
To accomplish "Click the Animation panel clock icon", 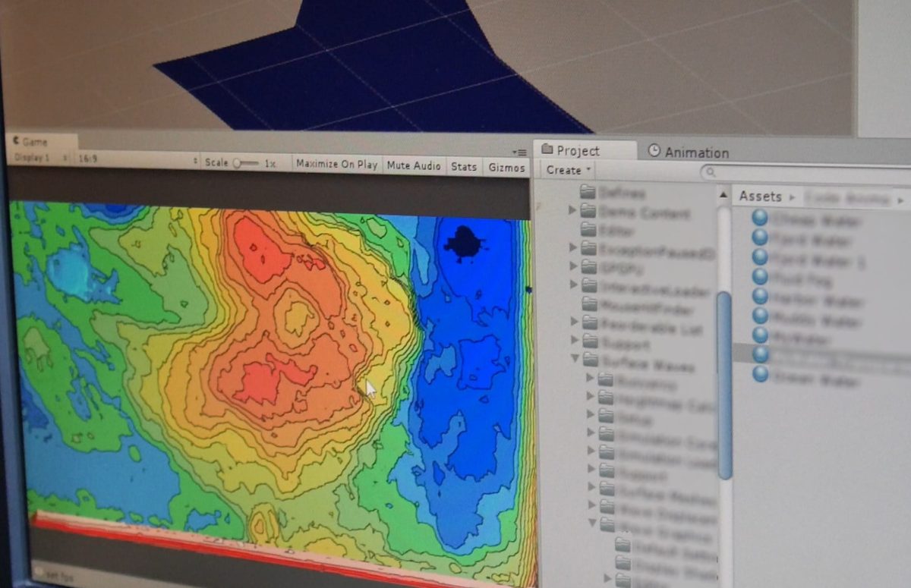I will coord(653,152).
